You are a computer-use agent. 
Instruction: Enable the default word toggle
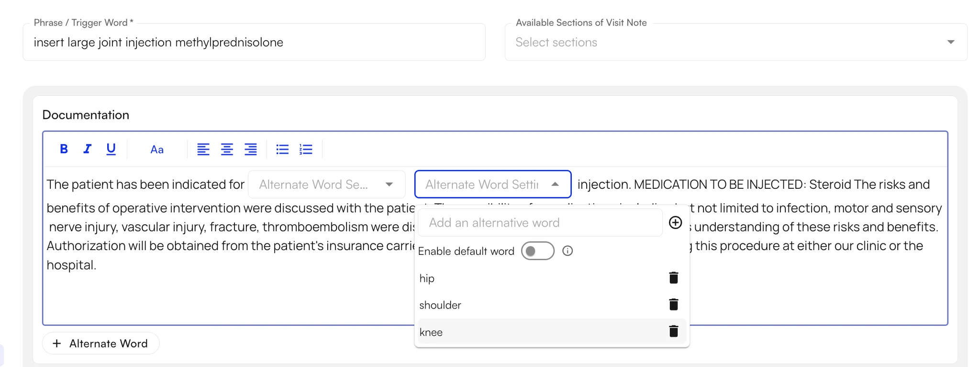[538, 251]
